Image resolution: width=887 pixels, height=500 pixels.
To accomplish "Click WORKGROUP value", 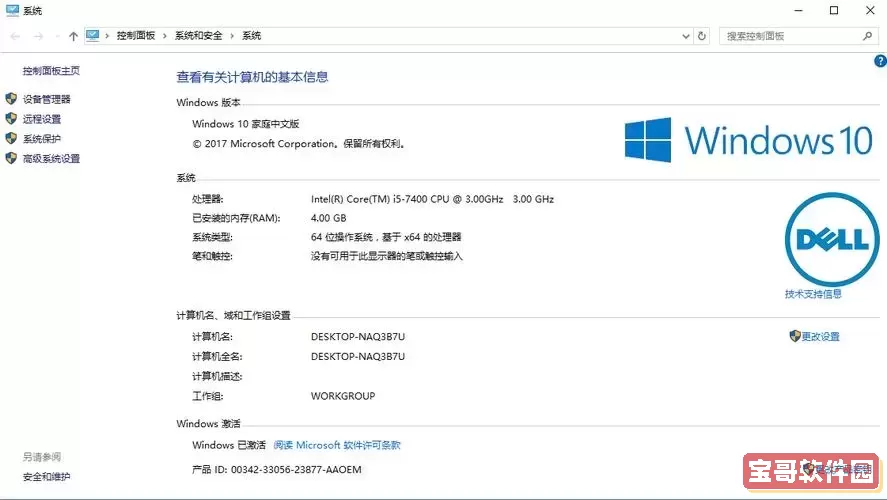I will pyautogui.click(x=343, y=396).
